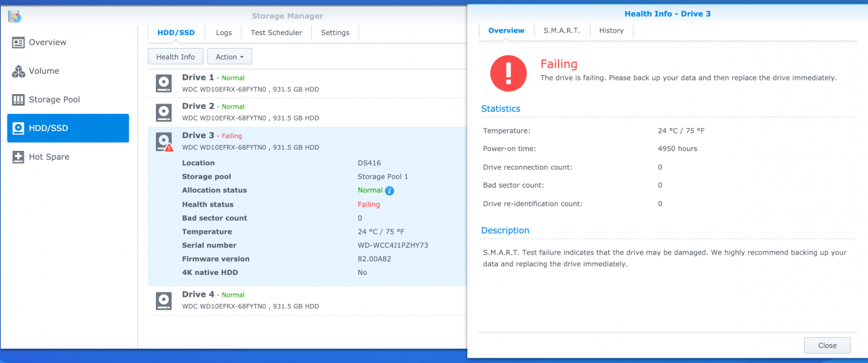Select the Volume sidebar icon
This screenshot has height=363, width=868.
18,71
